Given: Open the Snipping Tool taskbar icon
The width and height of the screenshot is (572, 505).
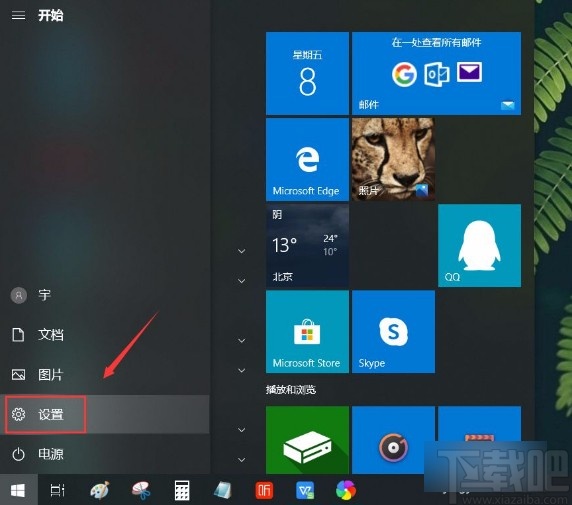Looking at the screenshot, I should (x=141, y=490).
